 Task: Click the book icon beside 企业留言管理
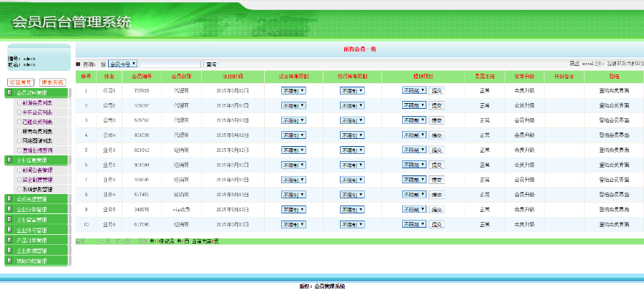(x=9, y=219)
